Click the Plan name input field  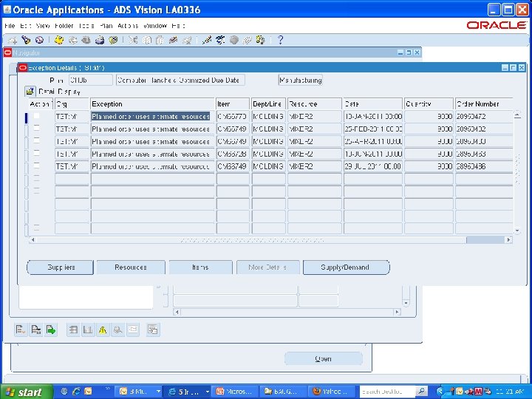[x=91, y=80]
